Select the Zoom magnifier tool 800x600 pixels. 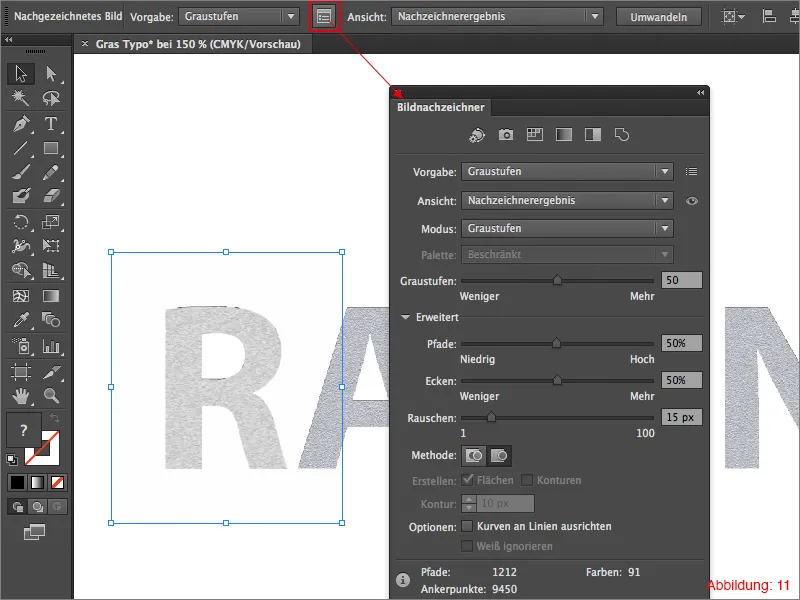51,396
